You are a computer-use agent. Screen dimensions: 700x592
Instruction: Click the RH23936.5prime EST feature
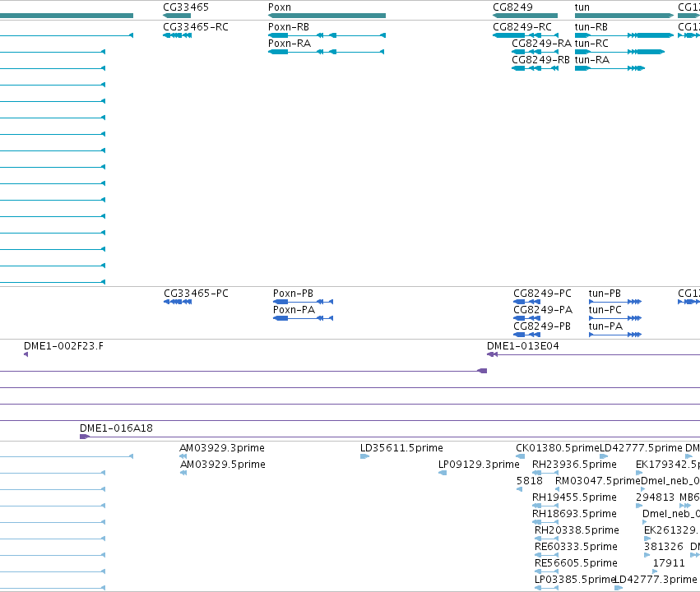pos(545,473)
